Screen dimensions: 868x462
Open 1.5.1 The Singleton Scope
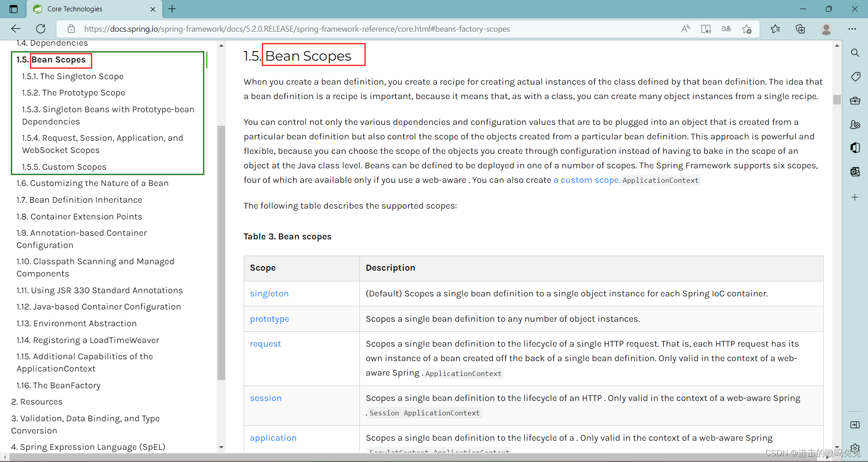coord(73,76)
